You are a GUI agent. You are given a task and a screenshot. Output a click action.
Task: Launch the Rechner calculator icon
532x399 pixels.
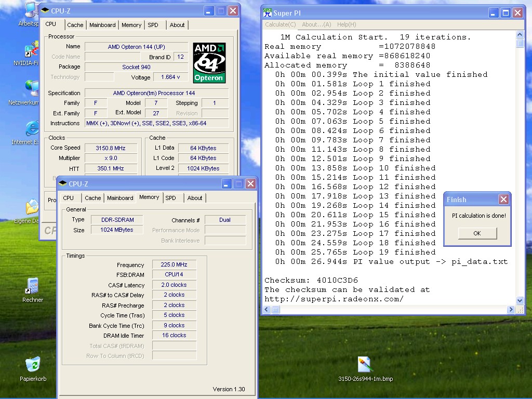[x=33, y=286]
